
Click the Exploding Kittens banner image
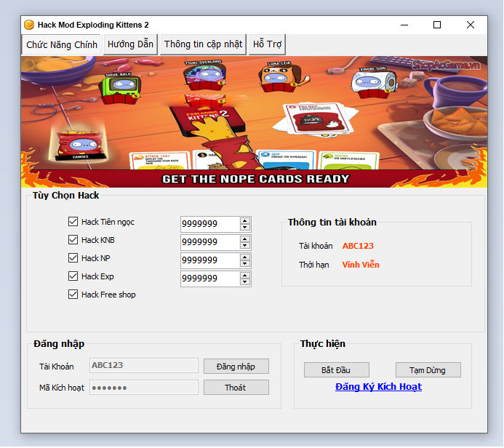[x=254, y=121]
